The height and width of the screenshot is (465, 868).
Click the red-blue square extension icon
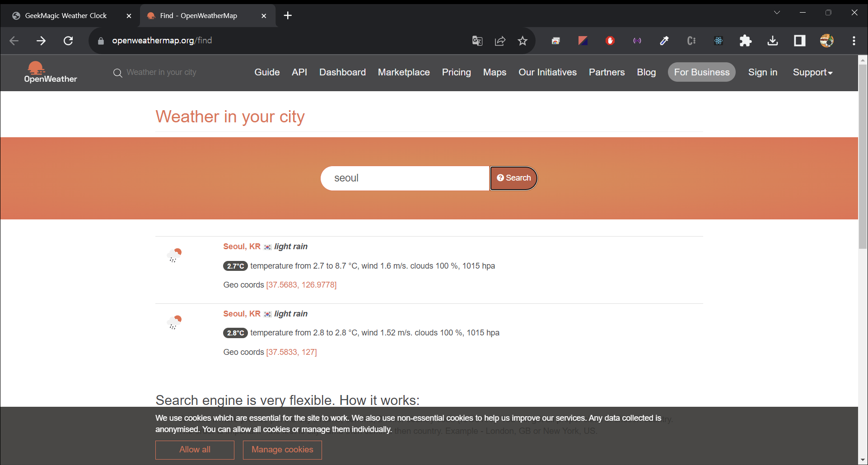[x=583, y=41]
